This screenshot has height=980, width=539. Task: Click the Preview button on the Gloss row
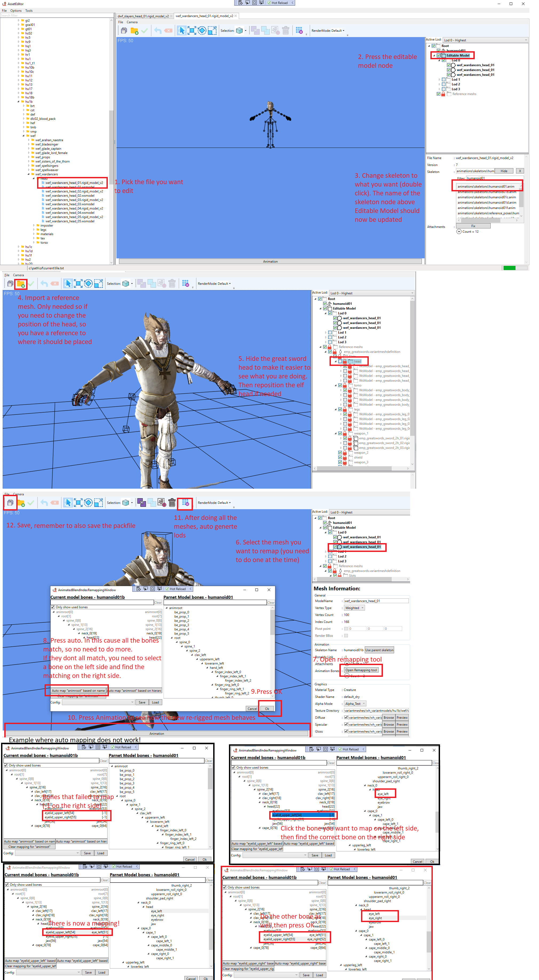click(402, 731)
